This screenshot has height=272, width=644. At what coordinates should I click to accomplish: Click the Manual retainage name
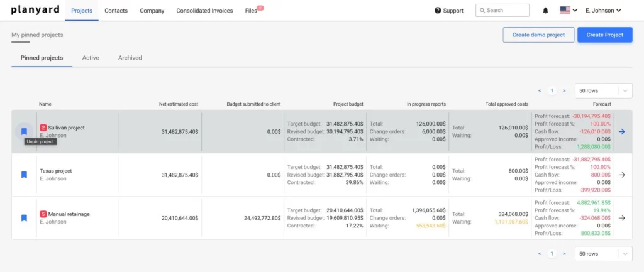click(69, 214)
